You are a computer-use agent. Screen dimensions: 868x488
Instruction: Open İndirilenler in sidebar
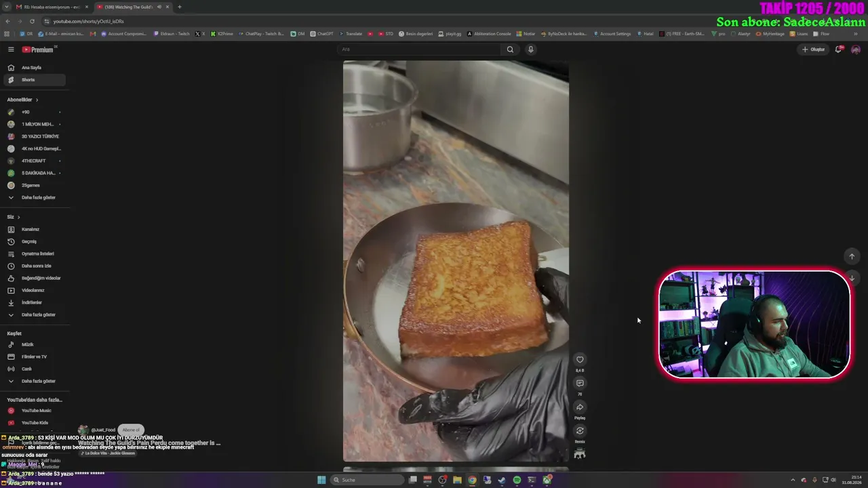click(34, 302)
